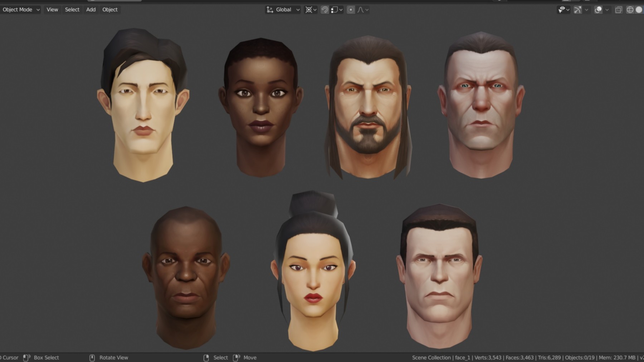Click the Show Gizmos icon
The width and height of the screenshot is (644, 362).
click(577, 10)
